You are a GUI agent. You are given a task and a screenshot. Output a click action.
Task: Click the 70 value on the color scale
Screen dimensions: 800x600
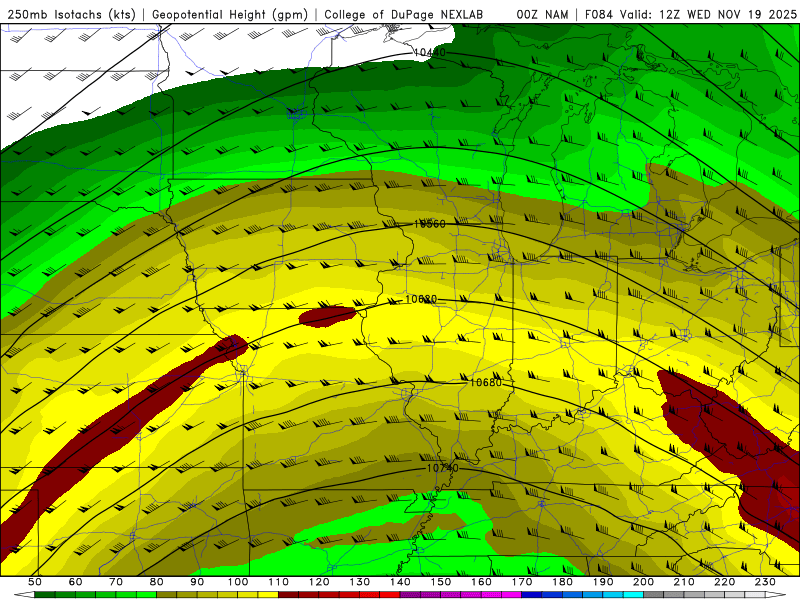pyautogui.click(x=116, y=582)
